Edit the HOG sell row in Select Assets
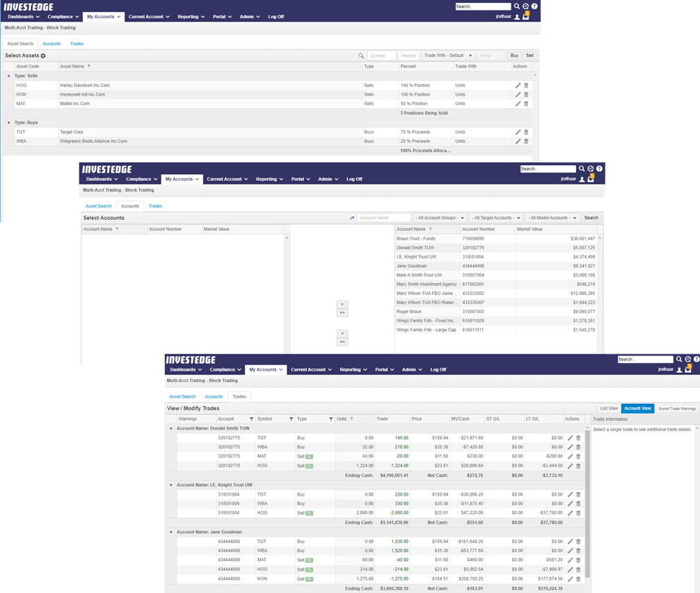Screen dimensions: 700x593 [x=518, y=86]
